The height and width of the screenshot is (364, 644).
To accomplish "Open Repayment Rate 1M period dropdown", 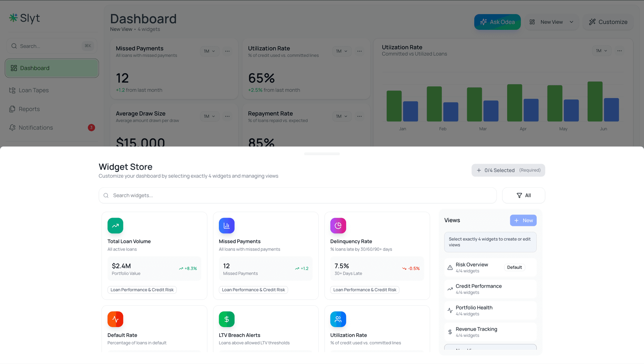I will pos(342,116).
